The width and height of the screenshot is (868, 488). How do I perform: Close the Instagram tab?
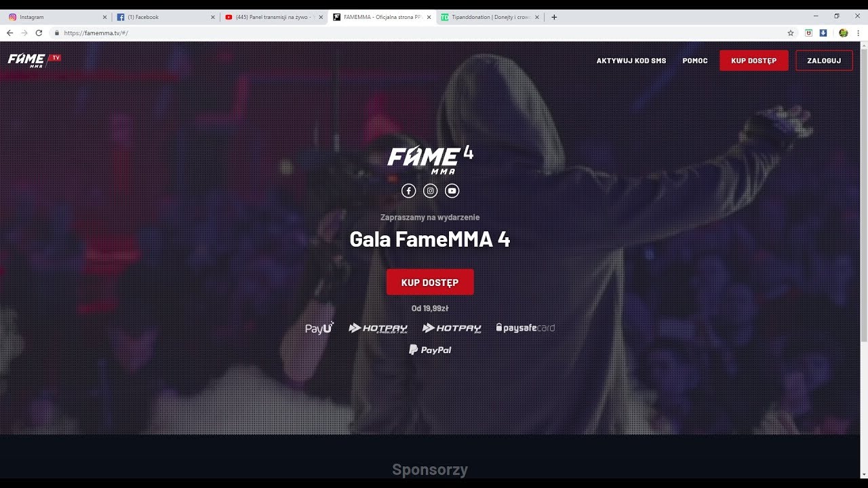(x=104, y=17)
